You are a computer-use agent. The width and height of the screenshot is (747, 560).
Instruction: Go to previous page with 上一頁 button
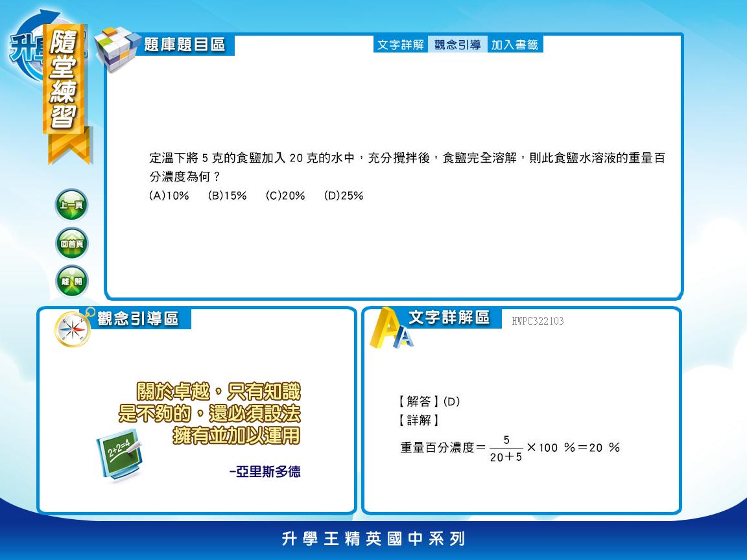coord(71,205)
